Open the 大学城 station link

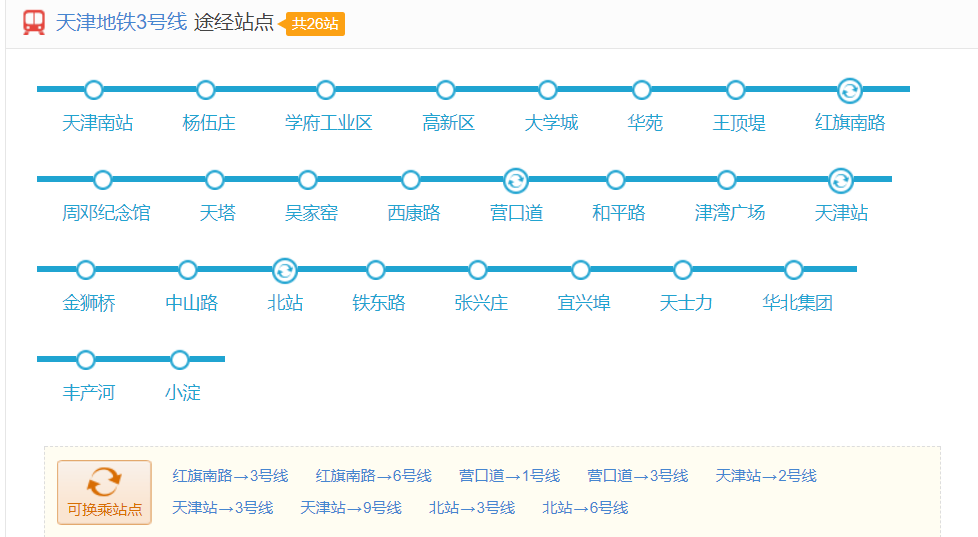coord(551,123)
